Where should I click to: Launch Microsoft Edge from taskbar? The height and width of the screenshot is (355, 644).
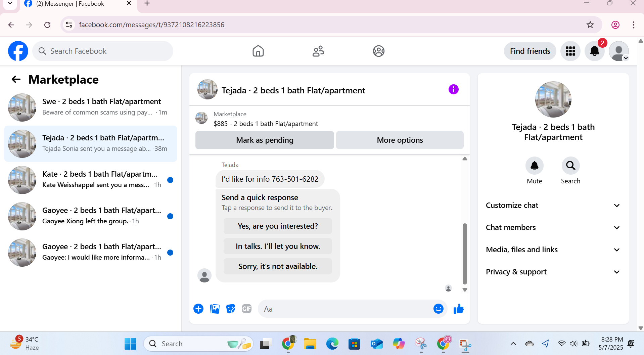pos(332,344)
